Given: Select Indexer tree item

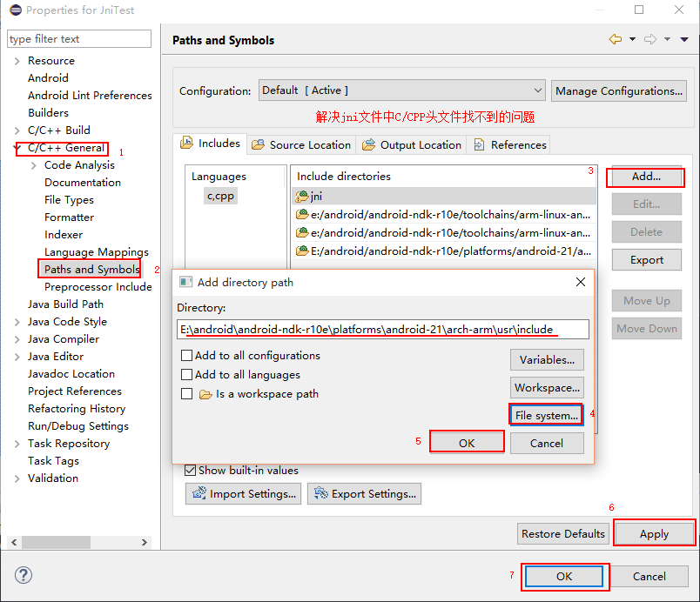Looking at the screenshot, I should pos(64,235).
